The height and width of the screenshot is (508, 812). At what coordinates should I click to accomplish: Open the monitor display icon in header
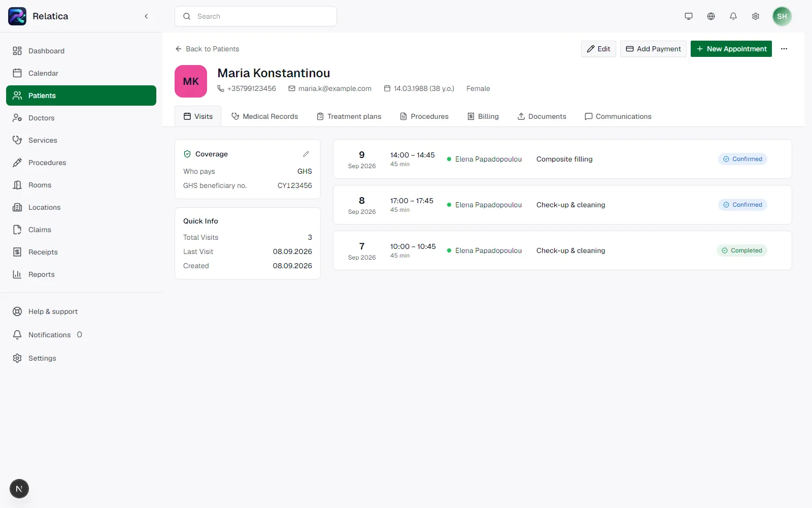point(689,16)
